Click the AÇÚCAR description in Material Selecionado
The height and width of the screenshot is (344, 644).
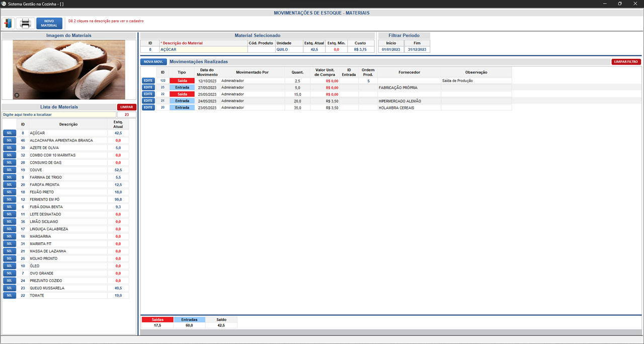click(203, 49)
